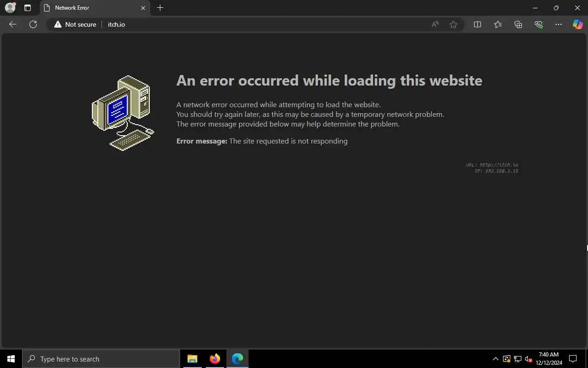Reload the page with the Refresh icon
The width and height of the screenshot is (588, 368).
click(33, 24)
